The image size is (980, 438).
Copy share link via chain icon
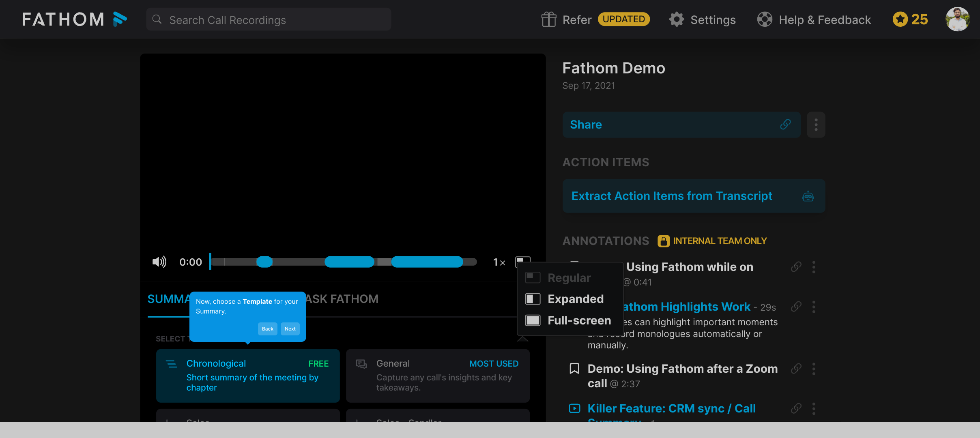(785, 125)
